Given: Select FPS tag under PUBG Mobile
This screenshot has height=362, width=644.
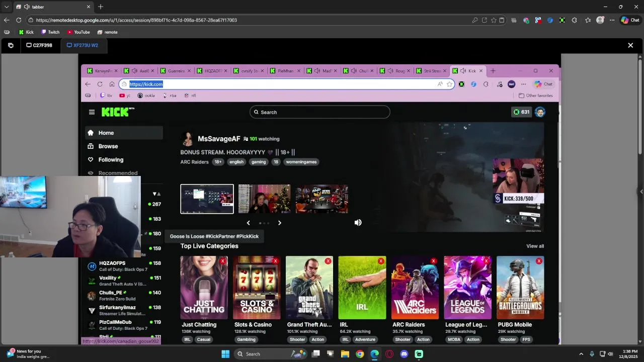Looking at the screenshot, I should click(x=526, y=339).
